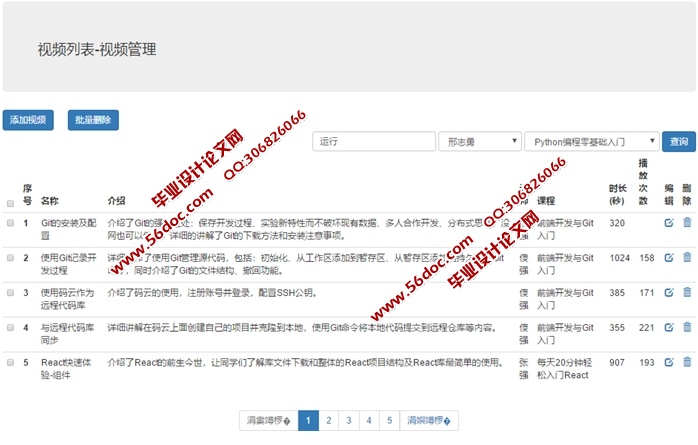Edit the 使用Git记录开发过程 video entry

(x=669, y=257)
